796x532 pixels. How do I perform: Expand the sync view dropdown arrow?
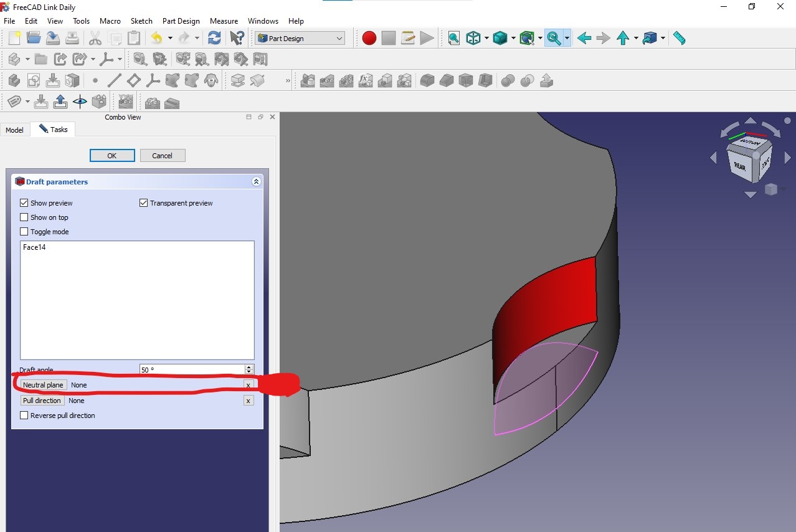coord(567,38)
